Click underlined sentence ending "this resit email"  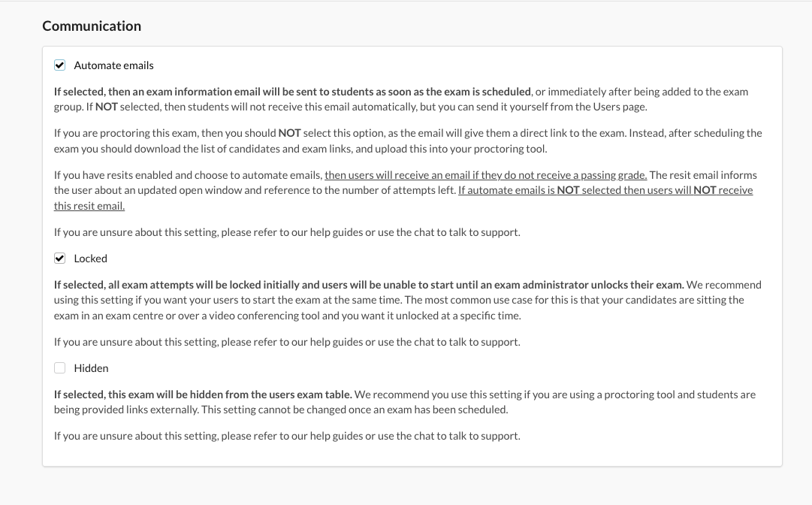[605, 190]
